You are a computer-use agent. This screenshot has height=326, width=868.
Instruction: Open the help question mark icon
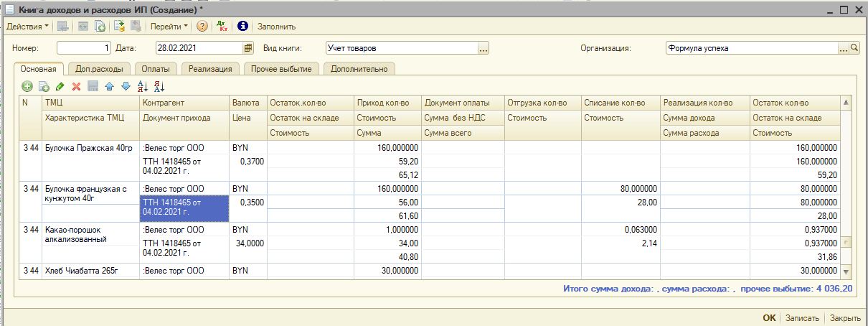(x=202, y=27)
